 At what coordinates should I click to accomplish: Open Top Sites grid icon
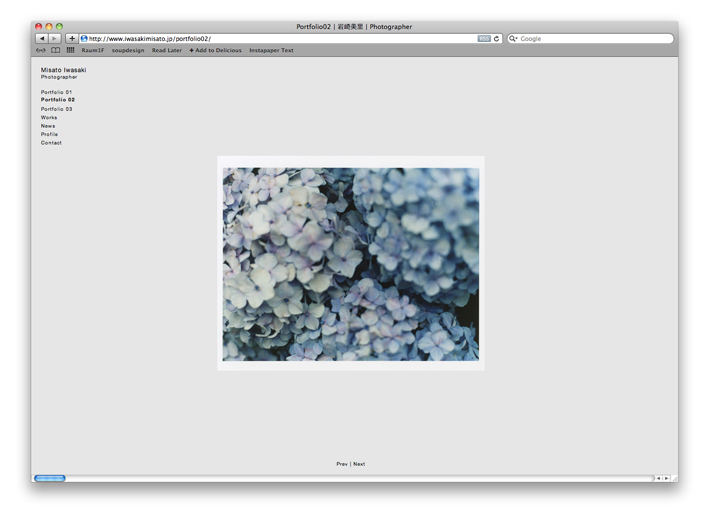point(70,50)
